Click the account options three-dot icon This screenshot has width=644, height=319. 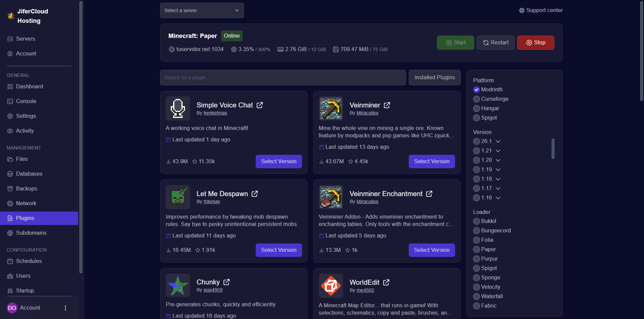tap(65, 308)
